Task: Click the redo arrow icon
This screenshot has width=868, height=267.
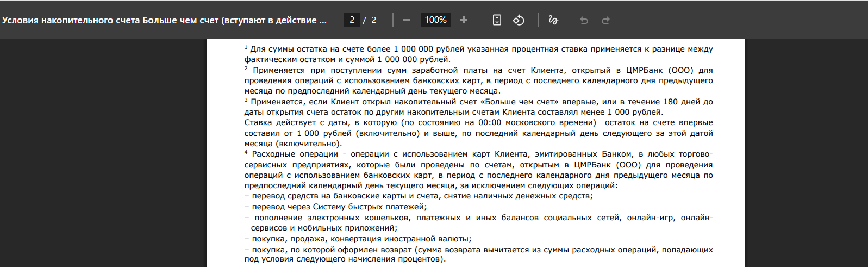Action: [605, 20]
